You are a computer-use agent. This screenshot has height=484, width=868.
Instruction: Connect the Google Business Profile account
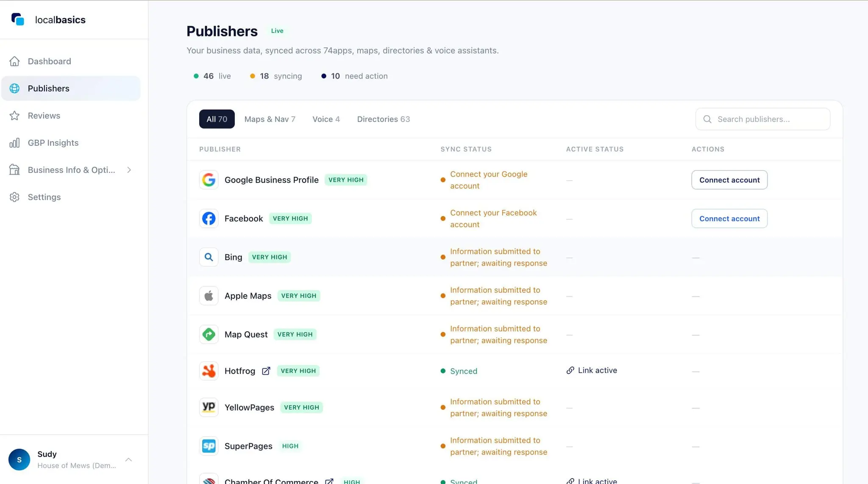[x=729, y=180]
